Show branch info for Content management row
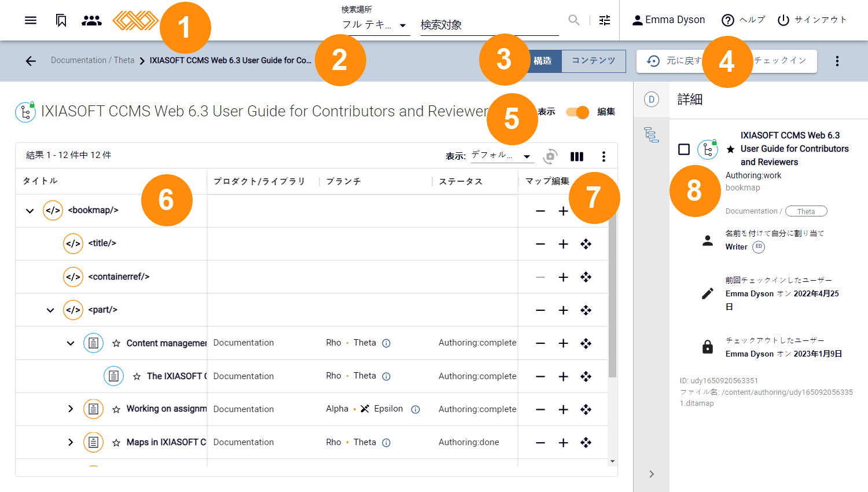 click(387, 343)
